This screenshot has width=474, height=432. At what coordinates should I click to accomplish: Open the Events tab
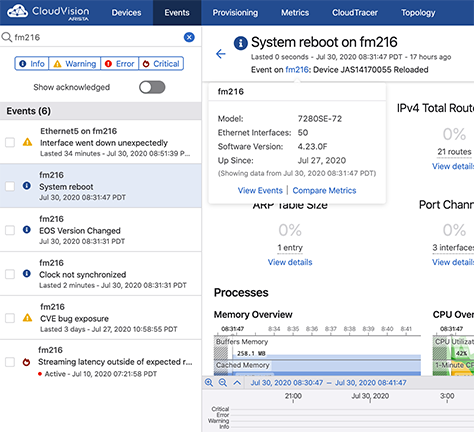coord(177,13)
